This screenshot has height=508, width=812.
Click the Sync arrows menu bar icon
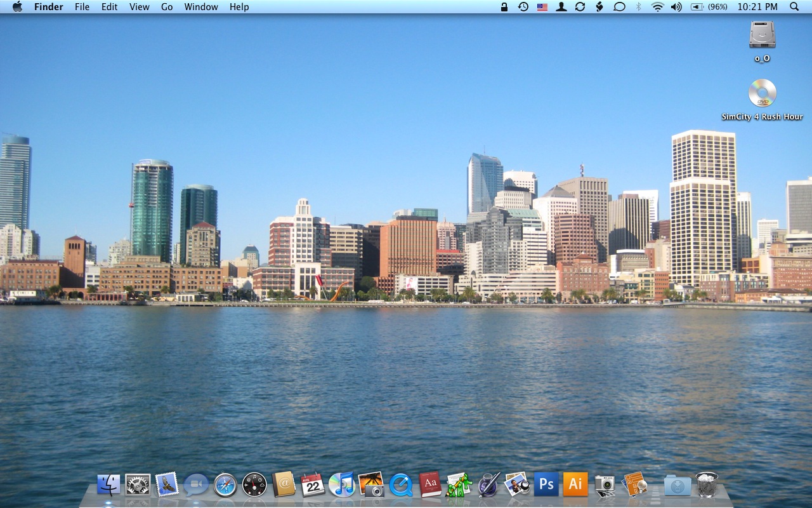580,7
